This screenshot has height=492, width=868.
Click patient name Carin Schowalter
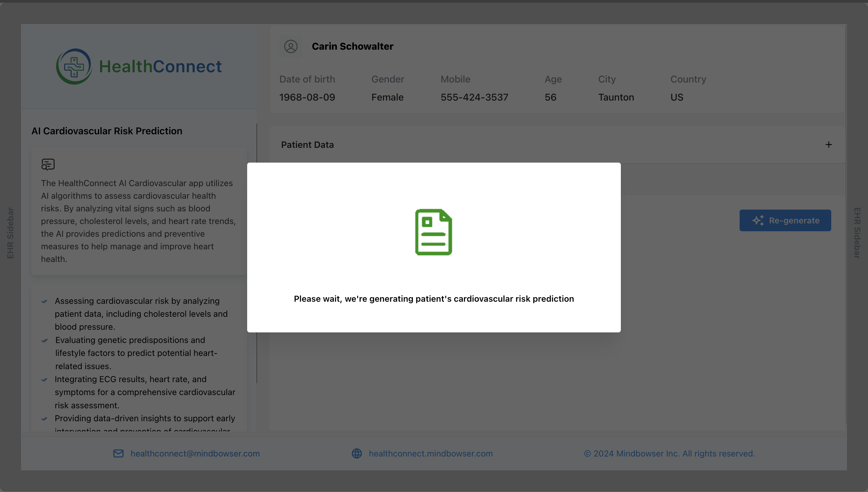pyautogui.click(x=352, y=46)
